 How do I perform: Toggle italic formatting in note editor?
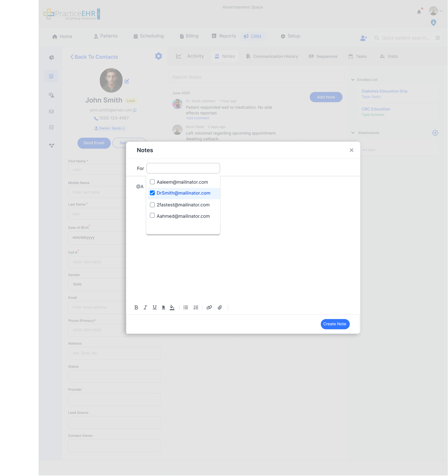pyautogui.click(x=145, y=307)
